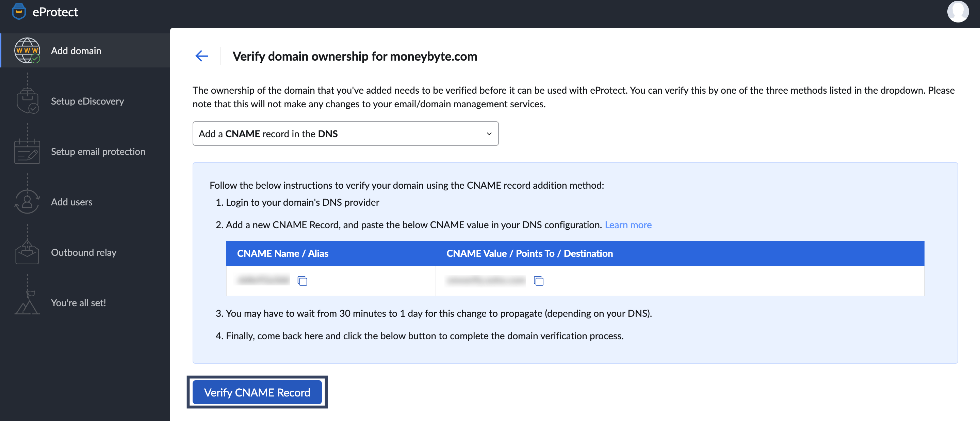Copy the CNAME Value / Points To value
Screen dimensions: 980x421
pos(538,281)
